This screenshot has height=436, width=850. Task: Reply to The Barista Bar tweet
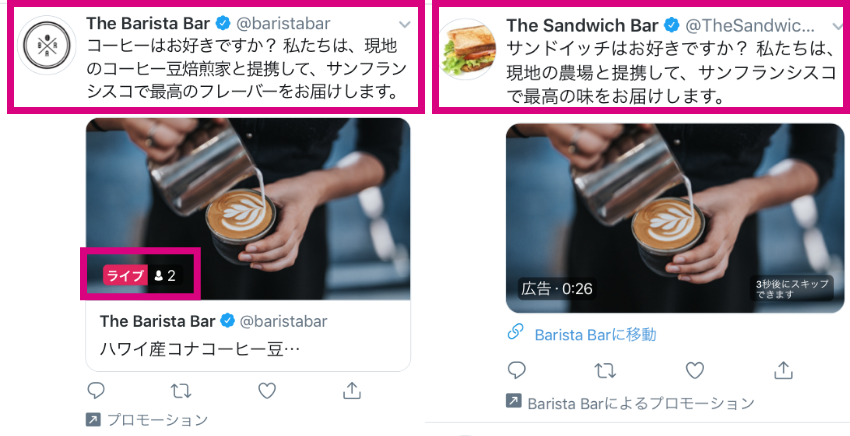pyautogui.click(x=95, y=390)
